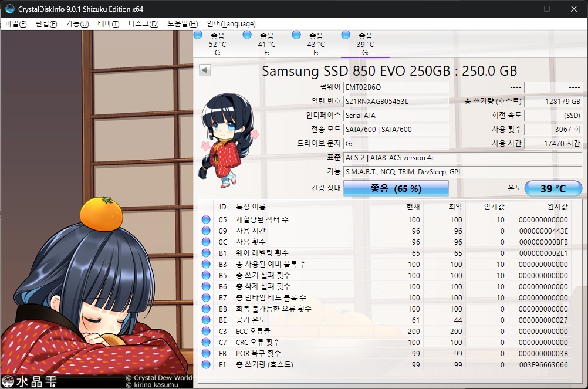The width and height of the screenshot is (588, 389).
Task: Click the total host writes value 128179 GB
Action: (x=553, y=101)
